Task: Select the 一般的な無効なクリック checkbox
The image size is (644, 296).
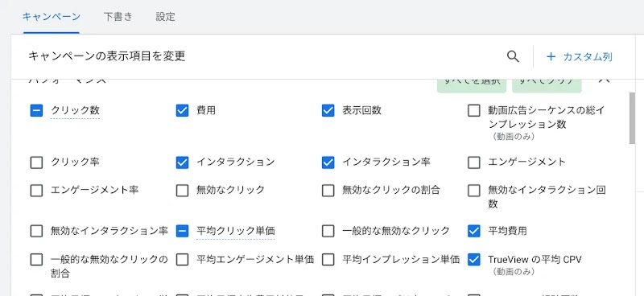Action: point(328,231)
